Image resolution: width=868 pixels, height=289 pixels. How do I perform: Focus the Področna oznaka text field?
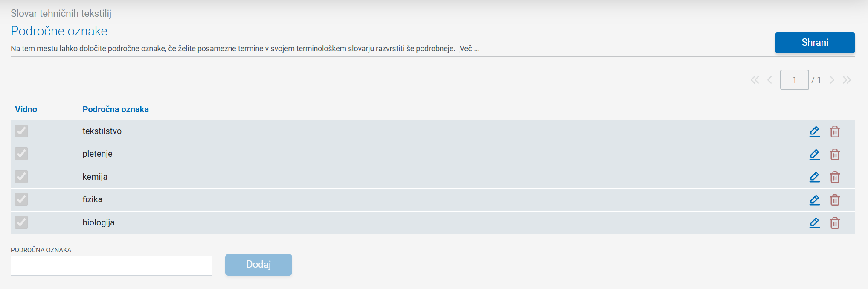point(111,266)
